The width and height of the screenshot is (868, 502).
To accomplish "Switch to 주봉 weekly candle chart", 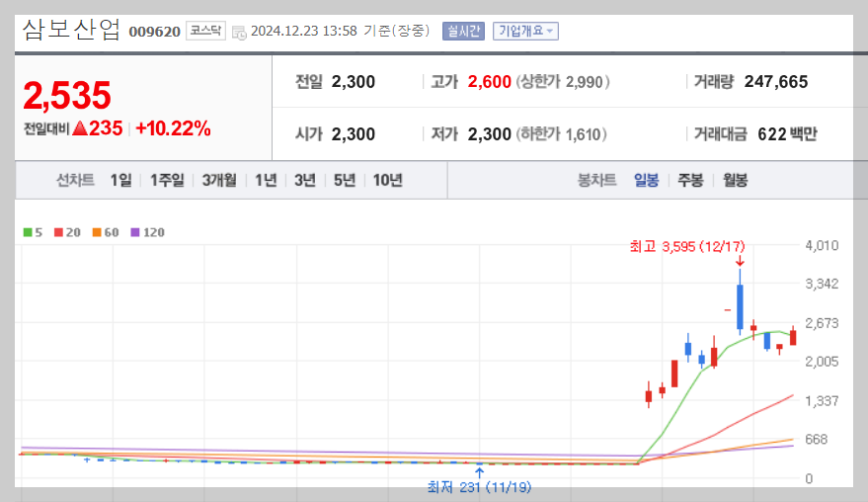I will click(x=690, y=180).
